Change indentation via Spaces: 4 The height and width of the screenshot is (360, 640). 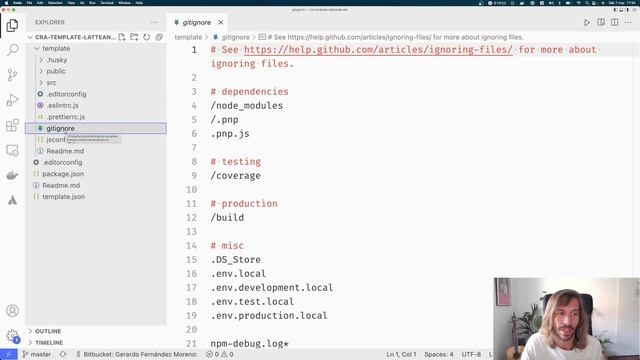(439, 354)
